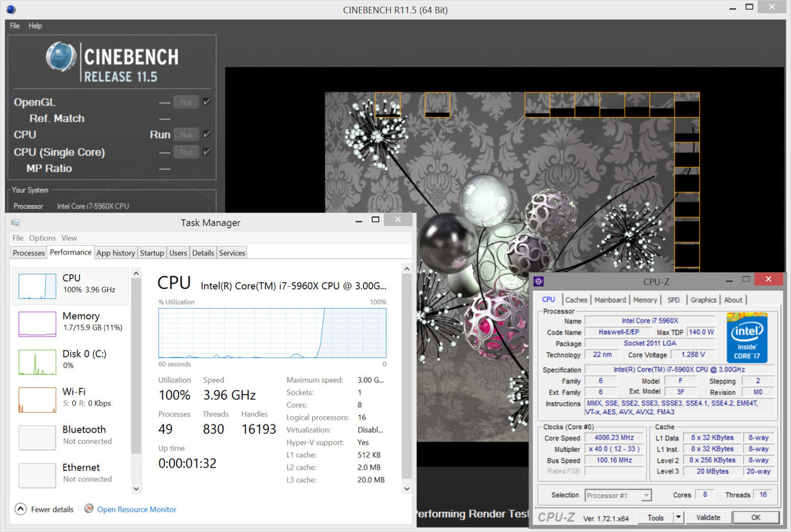Screen dimensions: 791x532
Task: Select CPU graph thumbnail in Task Manager sidebar
Action: click(37, 286)
